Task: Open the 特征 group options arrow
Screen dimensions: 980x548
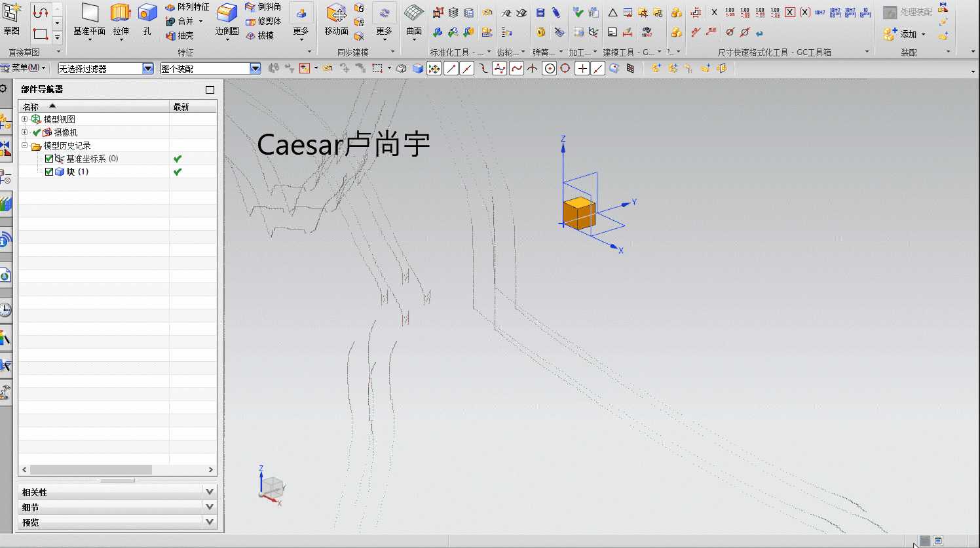Action: click(309, 52)
